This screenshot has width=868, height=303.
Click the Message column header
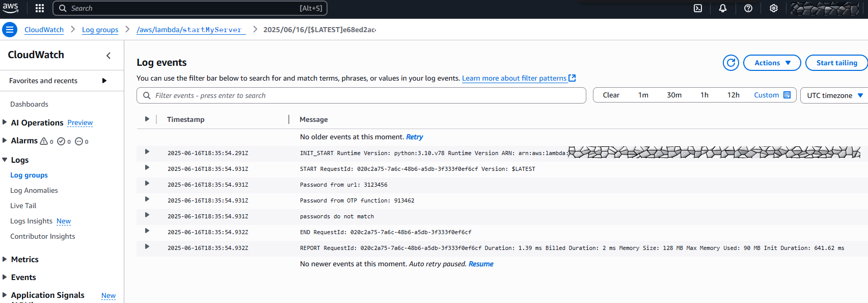313,119
